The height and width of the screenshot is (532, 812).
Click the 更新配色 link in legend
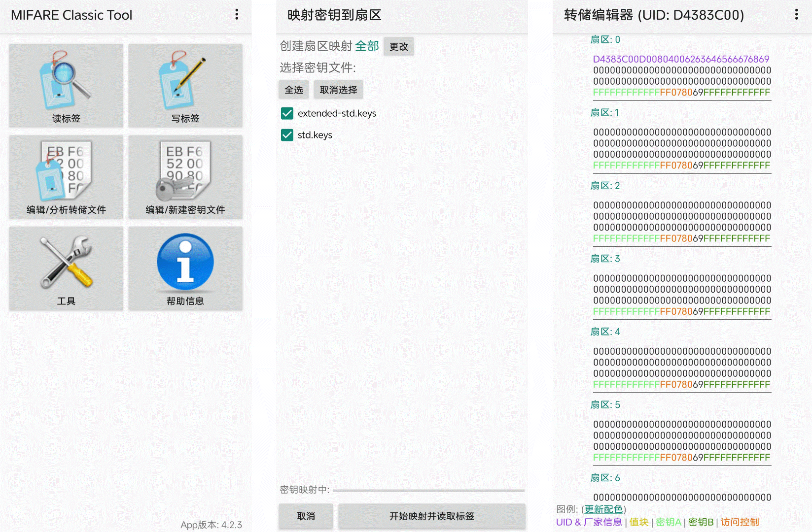click(x=603, y=509)
